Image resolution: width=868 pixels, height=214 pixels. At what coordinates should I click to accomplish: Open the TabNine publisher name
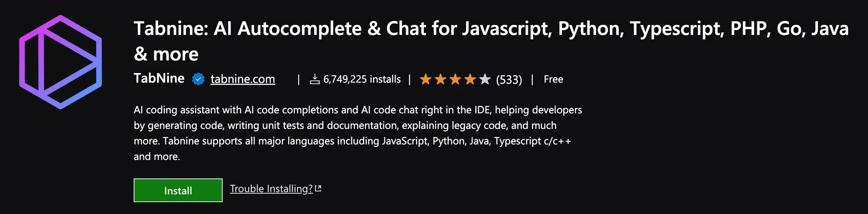159,78
